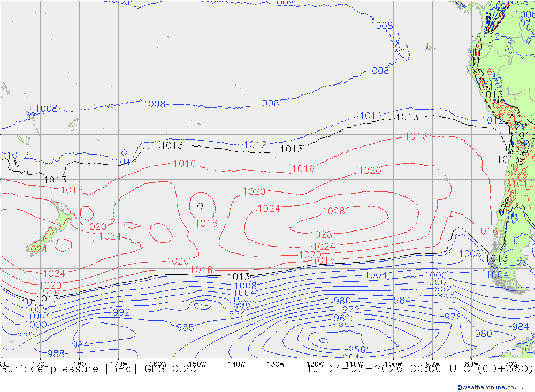Viewport: 535px width, 392px height.
Task: Click the 130W longitude label
Action: click(x=276, y=364)
